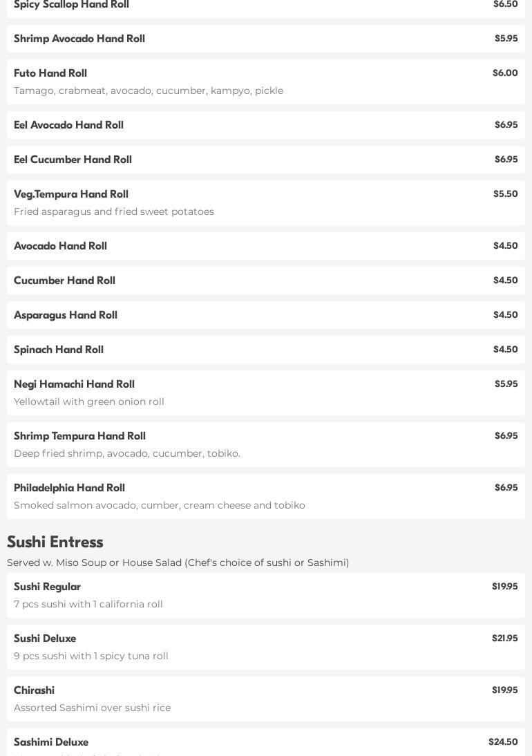Screen dimensions: 532x756
Task: Click the $6.00 price for Futo Hand Roll
Action: coord(505,73)
